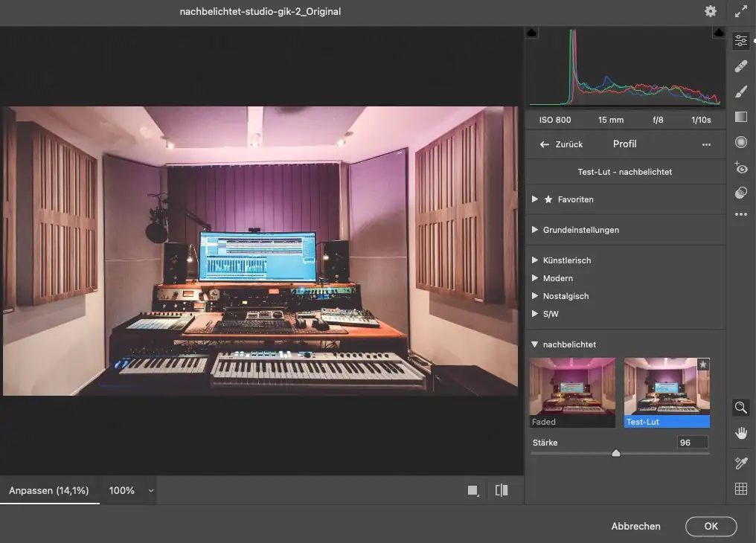This screenshot has width=756, height=543.
Task: Select the Faded profile thumbnail
Action: [x=572, y=392]
